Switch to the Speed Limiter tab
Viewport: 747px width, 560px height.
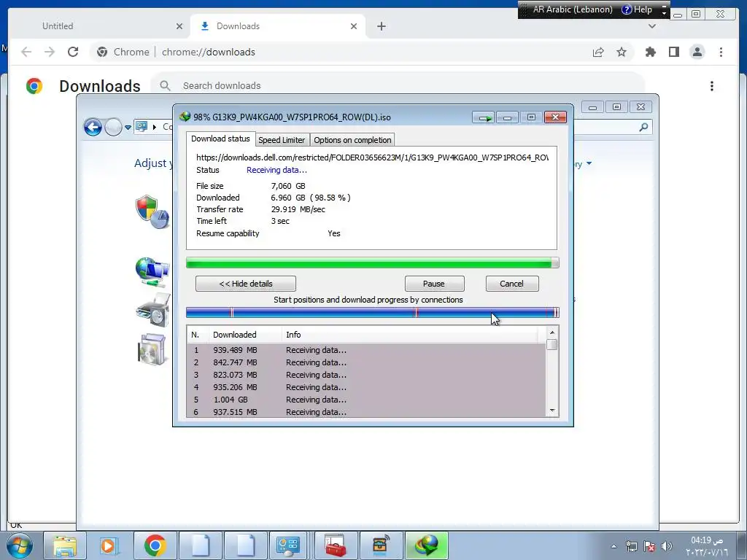pyautogui.click(x=282, y=140)
